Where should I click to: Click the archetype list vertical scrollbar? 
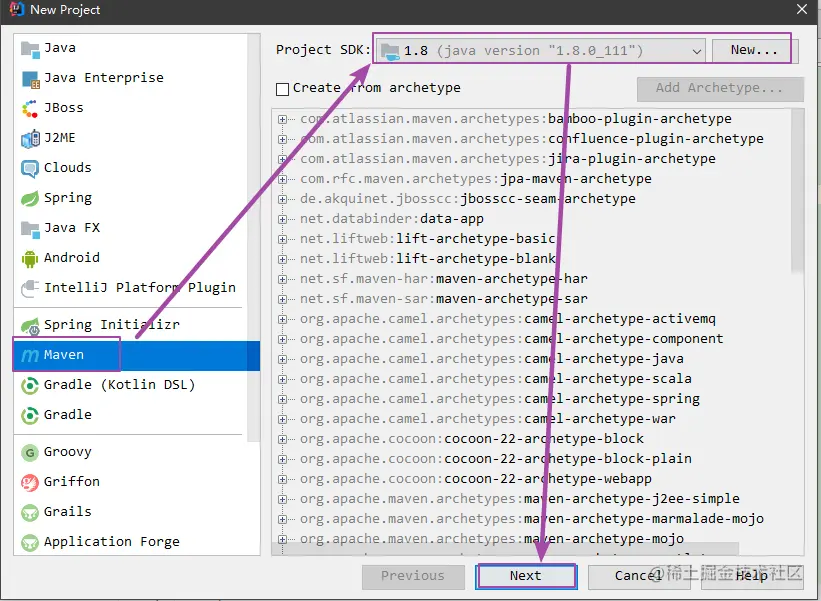pos(797,191)
